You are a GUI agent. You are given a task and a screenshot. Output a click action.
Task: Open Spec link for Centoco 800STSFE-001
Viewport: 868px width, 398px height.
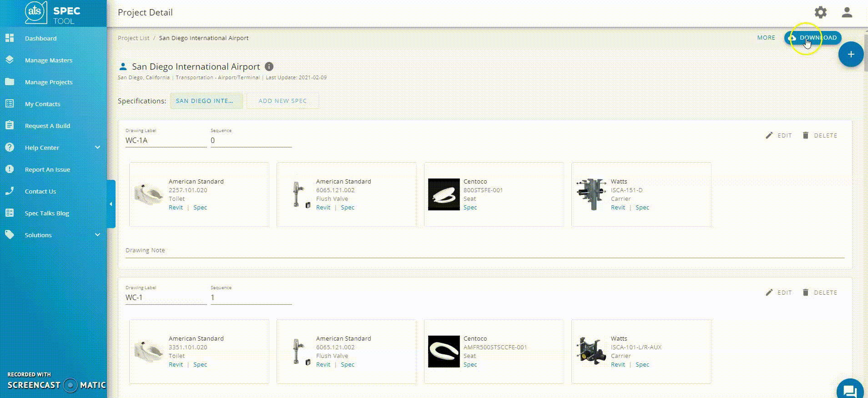(470, 207)
